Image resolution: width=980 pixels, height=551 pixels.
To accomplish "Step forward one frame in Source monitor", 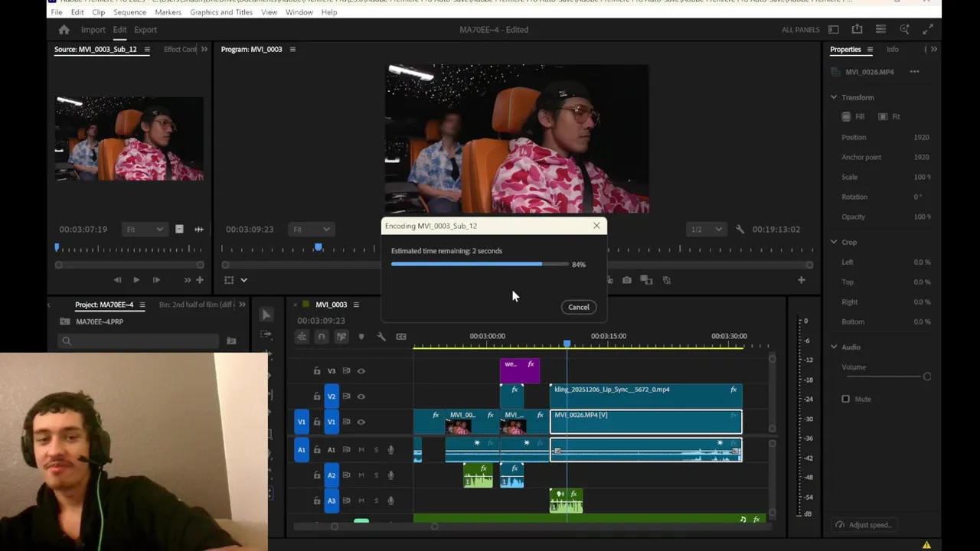I will point(156,280).
